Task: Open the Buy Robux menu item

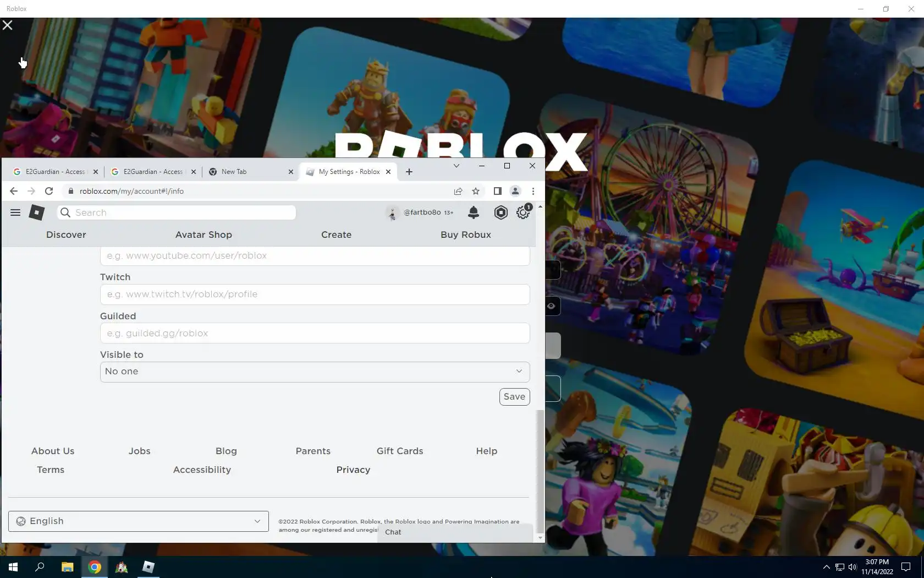Action: pyautogui.click(x=466, y=235)
